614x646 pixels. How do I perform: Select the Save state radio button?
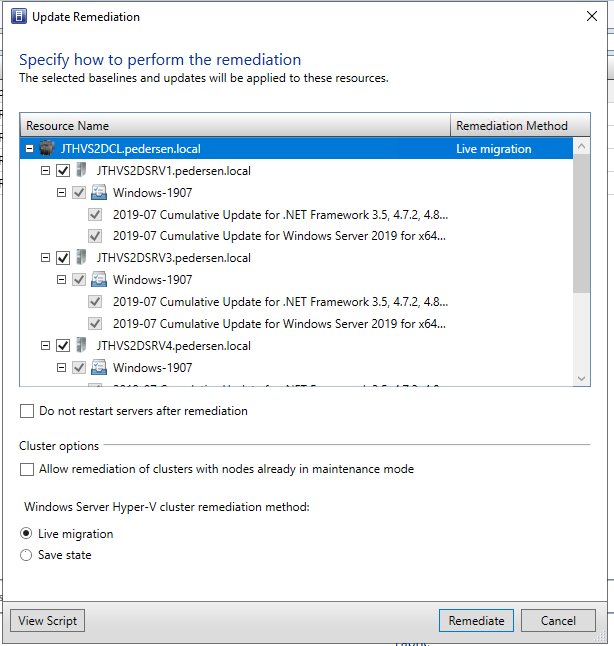point(26,555)
